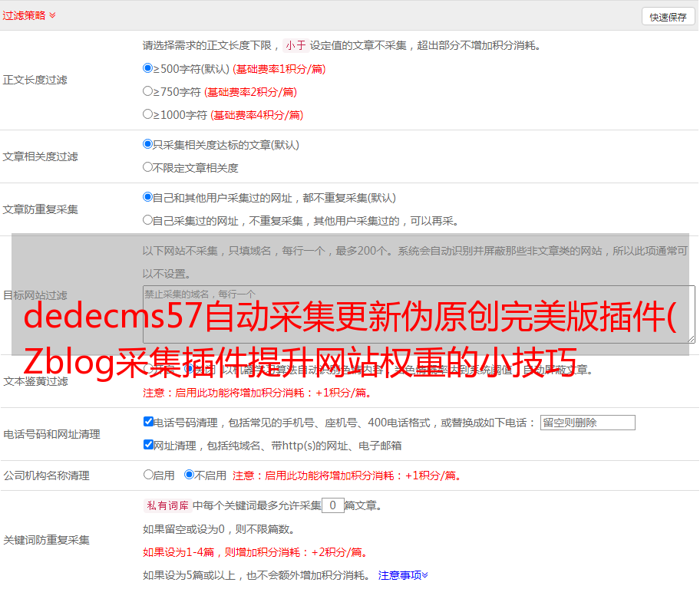Click the red 注意 note beside 不启用
The height and width of the screenshot is (589, 700).
pos(347,475)
